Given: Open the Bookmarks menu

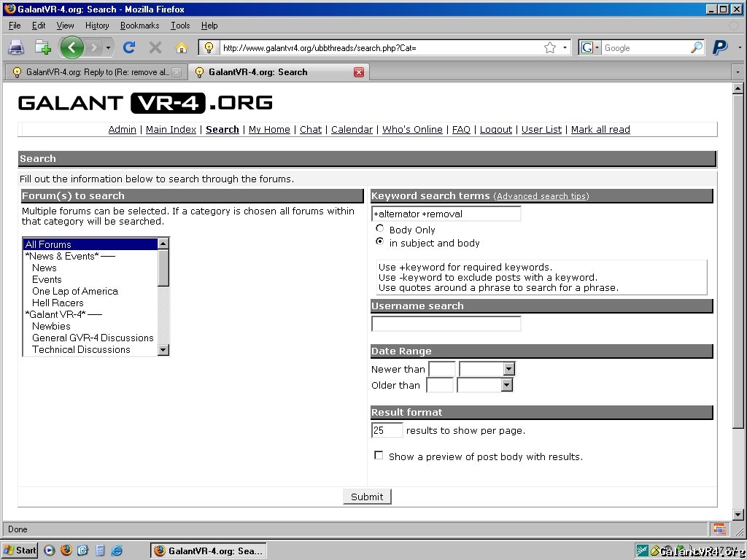Looking at the screenshot, I should 139,26.
